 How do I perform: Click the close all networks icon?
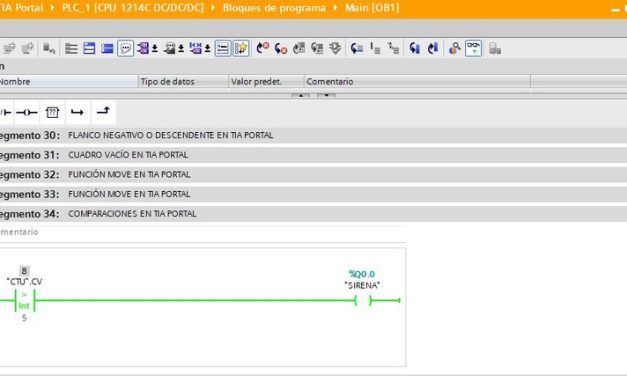coord(107,48)
